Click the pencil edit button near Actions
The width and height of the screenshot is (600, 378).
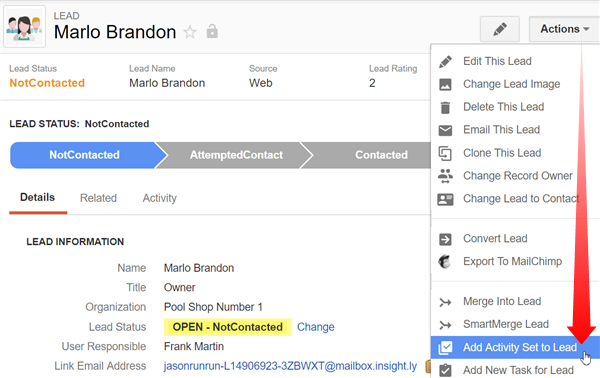tap(500, 29)
